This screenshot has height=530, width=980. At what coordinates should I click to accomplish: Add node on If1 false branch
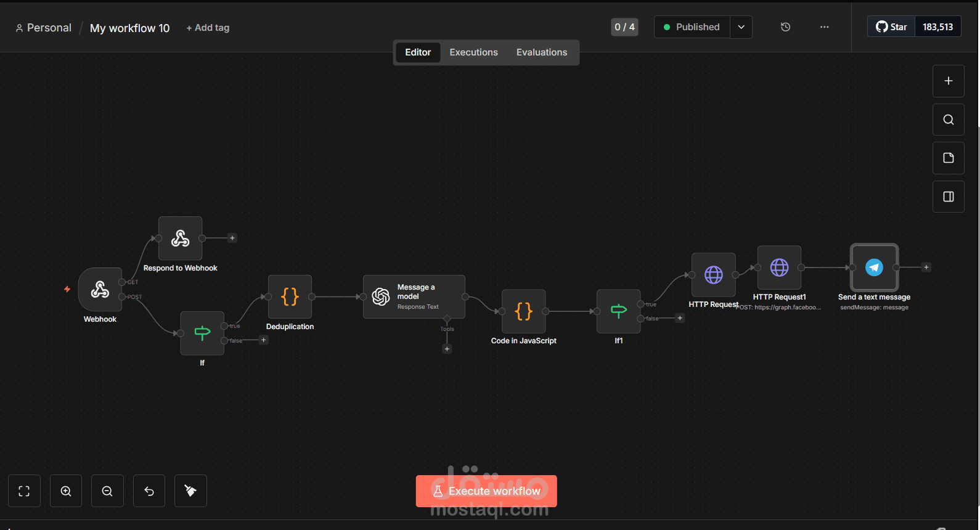point(680,318)
